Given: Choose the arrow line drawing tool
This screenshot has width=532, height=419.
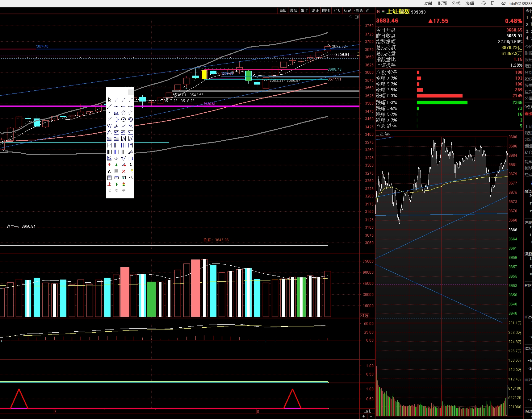Looking at the screenshot, I should click(131, 100).
